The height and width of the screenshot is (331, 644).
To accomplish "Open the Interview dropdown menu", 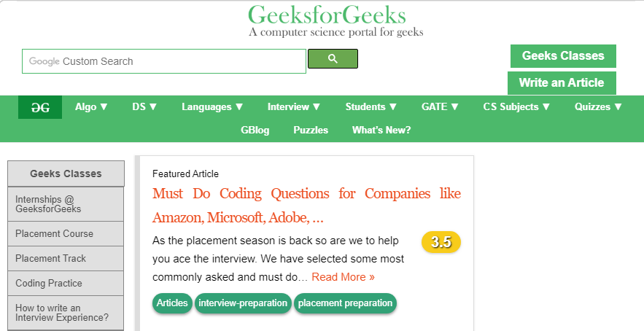I will tap(294, 106).
